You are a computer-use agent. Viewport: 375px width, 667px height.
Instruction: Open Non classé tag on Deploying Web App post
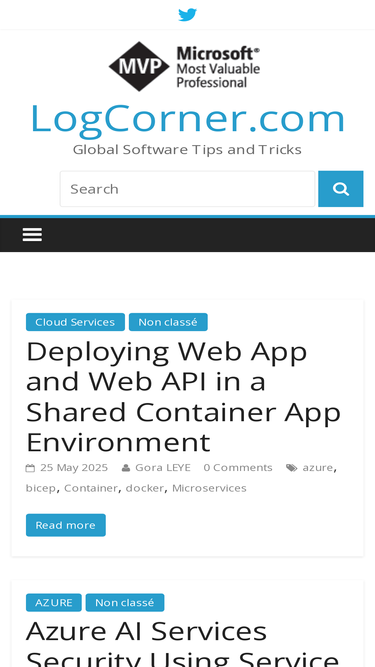pos(168,322)
